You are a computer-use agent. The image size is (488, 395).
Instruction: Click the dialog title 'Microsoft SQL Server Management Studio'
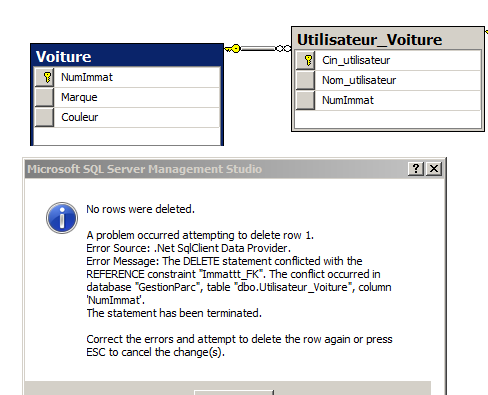145,169
